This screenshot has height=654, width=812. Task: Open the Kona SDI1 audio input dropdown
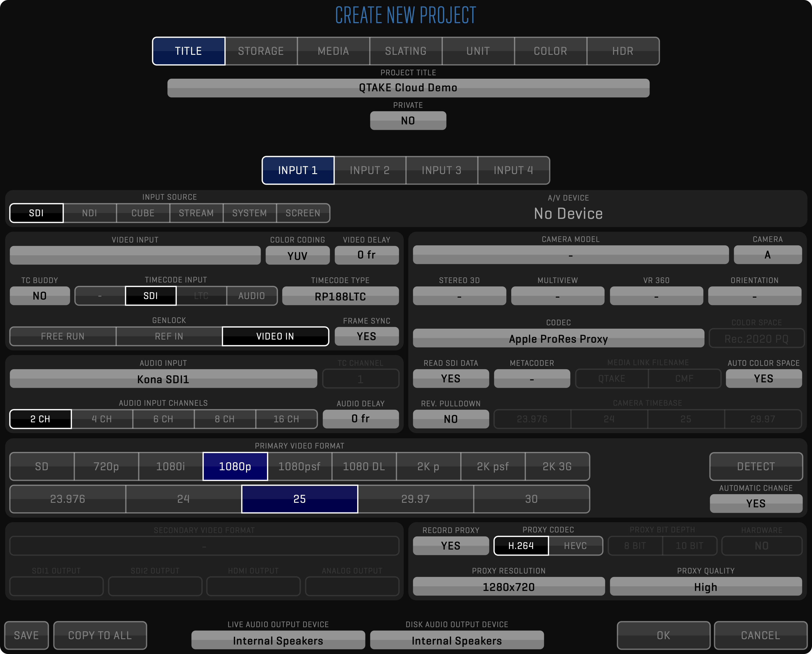(163, 379)
